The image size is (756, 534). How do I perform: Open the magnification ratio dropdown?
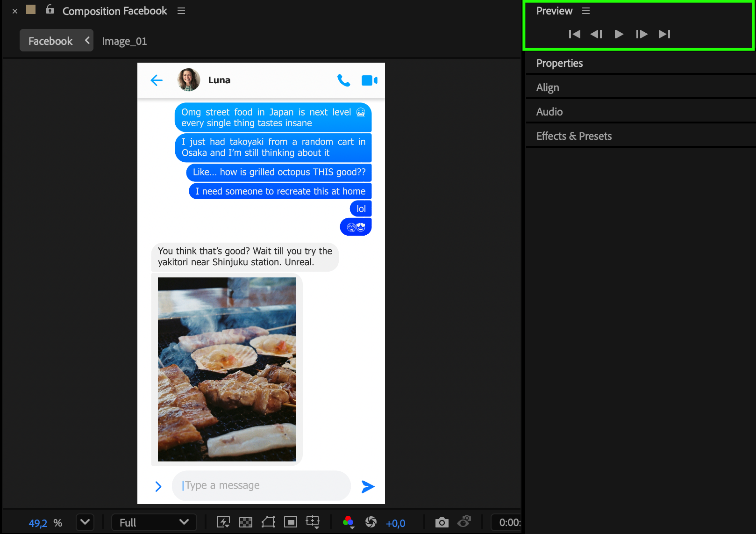coord(85,522)
